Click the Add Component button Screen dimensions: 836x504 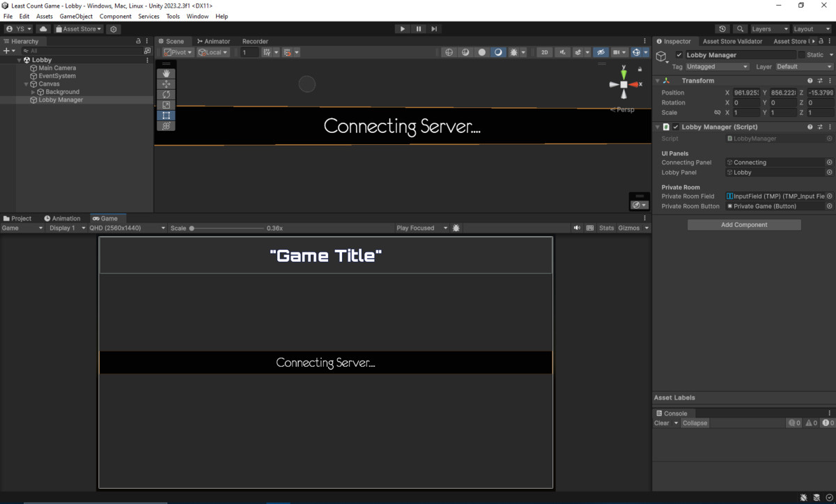point(743,224)
